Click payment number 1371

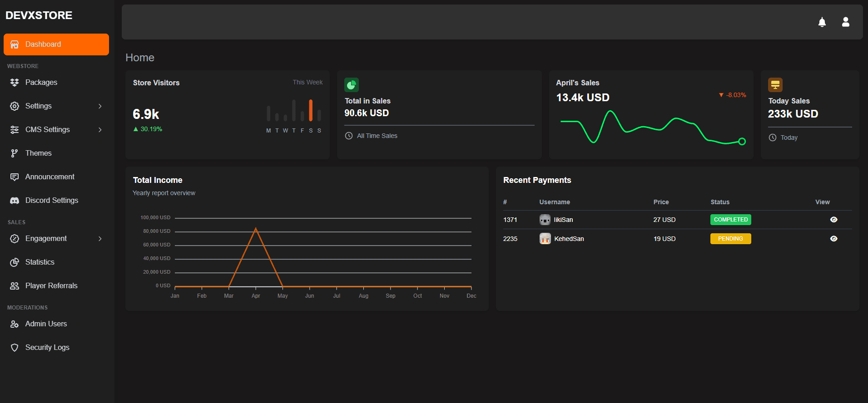coord(510,220)
